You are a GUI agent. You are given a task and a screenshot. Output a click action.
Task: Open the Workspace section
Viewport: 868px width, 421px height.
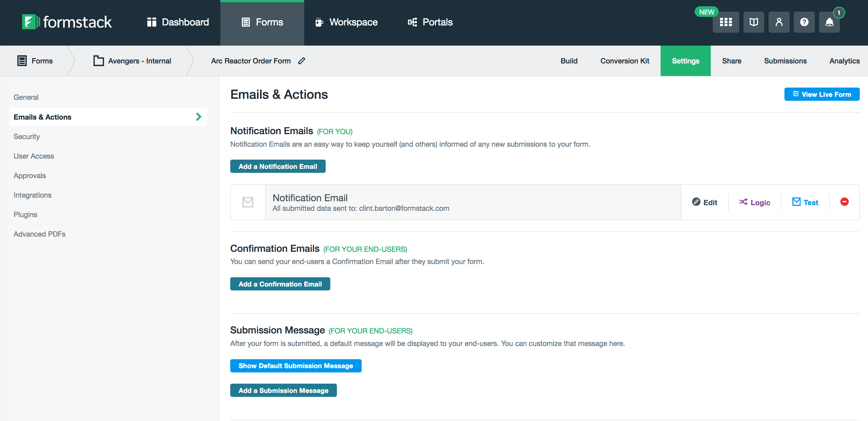click(346, 22)
